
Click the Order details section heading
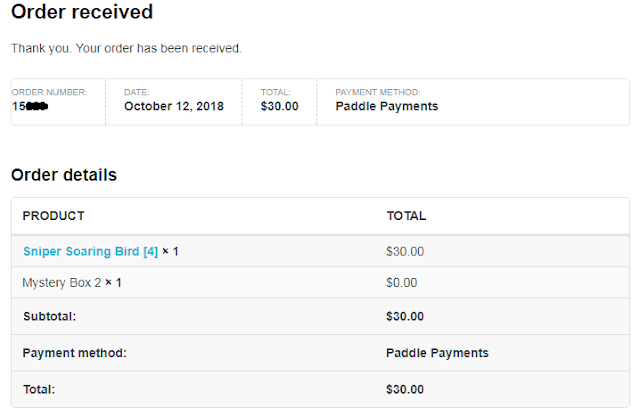click(64, 175)
